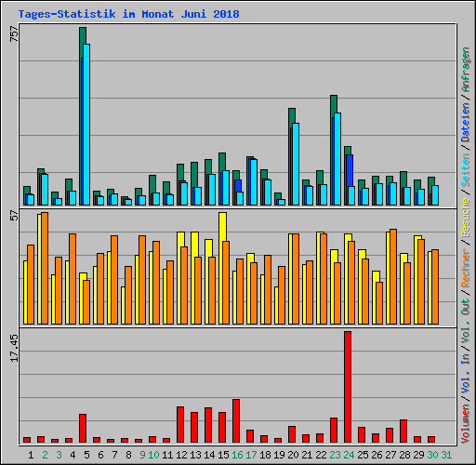
Task: Click day label '24' on the x-axis
Action: click(349, 455)
